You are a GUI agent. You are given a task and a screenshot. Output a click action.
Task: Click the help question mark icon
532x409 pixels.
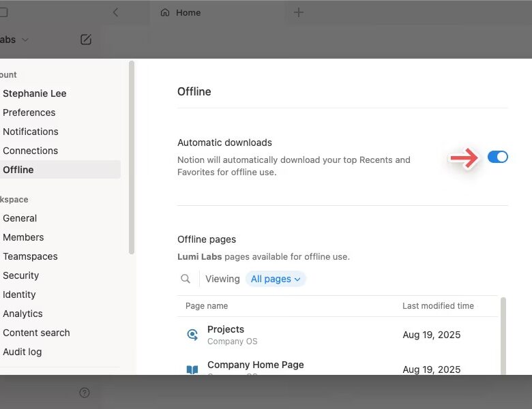pyautogui.click(x=85, y=393)
